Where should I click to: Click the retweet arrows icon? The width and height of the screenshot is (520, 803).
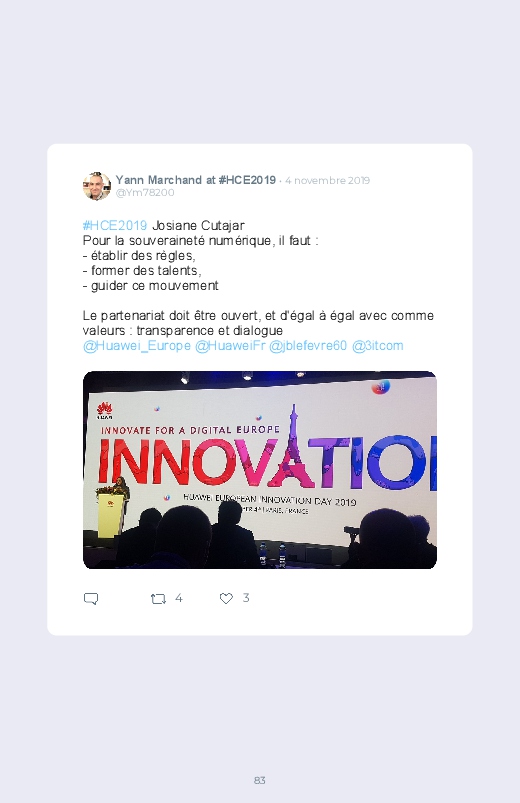pos(158,598)
